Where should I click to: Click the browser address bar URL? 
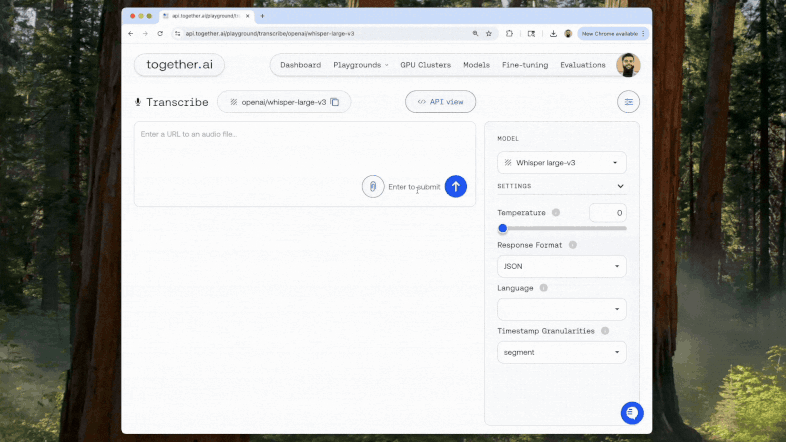[270, 34]
